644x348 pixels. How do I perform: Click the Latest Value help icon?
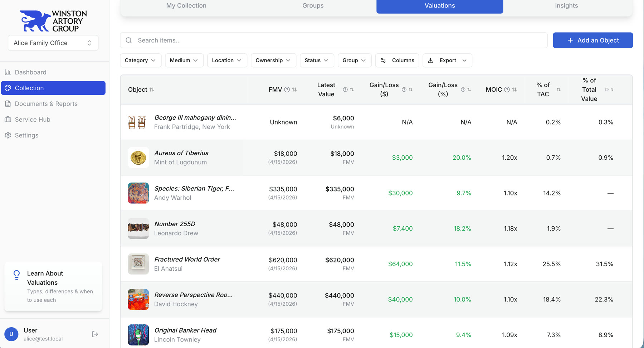(x=345, y=90)
